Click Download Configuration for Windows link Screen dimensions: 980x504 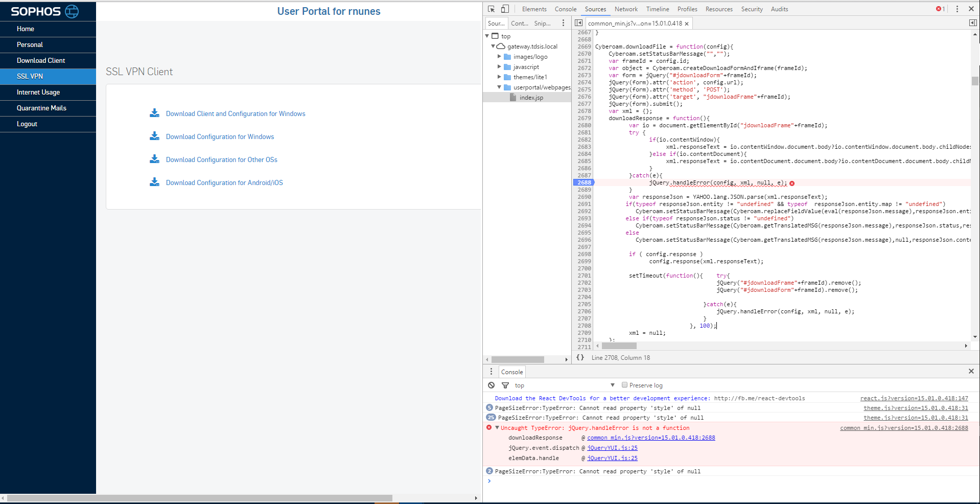tap(220, 136)
